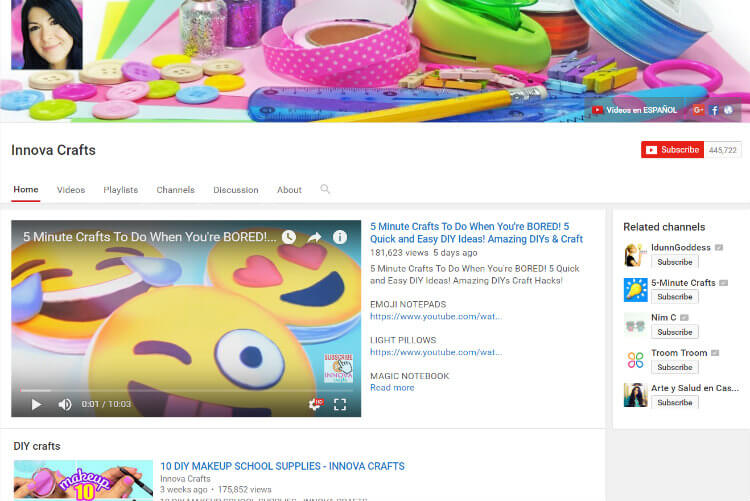750x501 pixels.
Task: Search the channel using the magnifier icon
Action: (325, 189)
